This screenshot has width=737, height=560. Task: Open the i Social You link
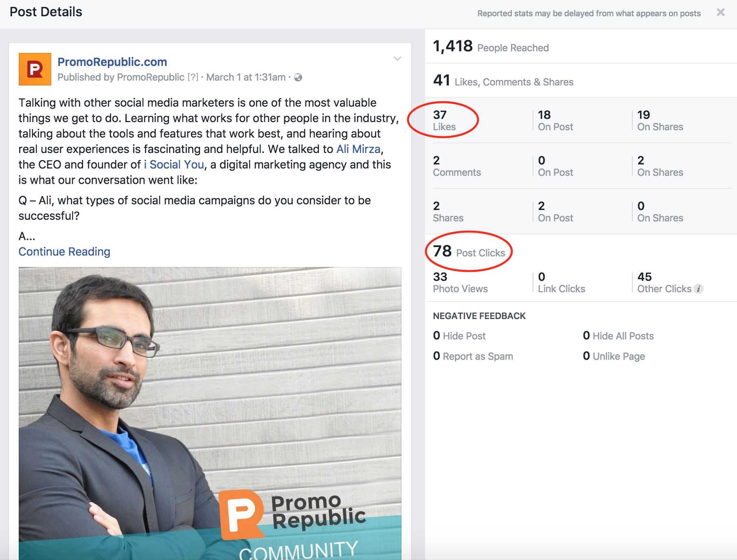click(x=174, y=164)
